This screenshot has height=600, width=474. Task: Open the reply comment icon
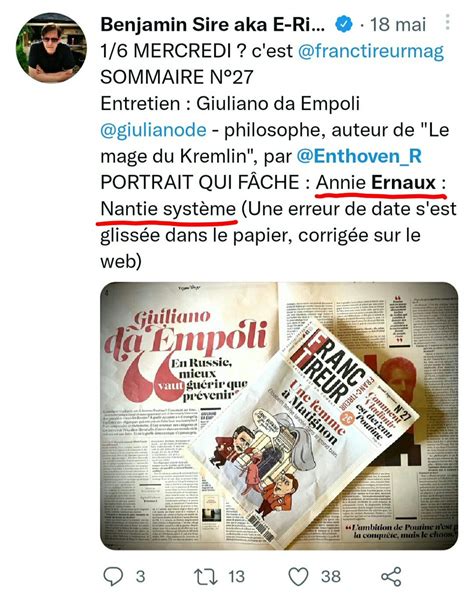113,576
